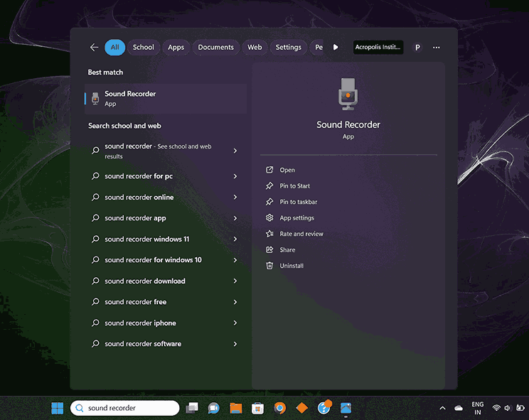Expand chevron beside 'sound recorder for pc'
The image size is (529, 420).
[235, 176]
